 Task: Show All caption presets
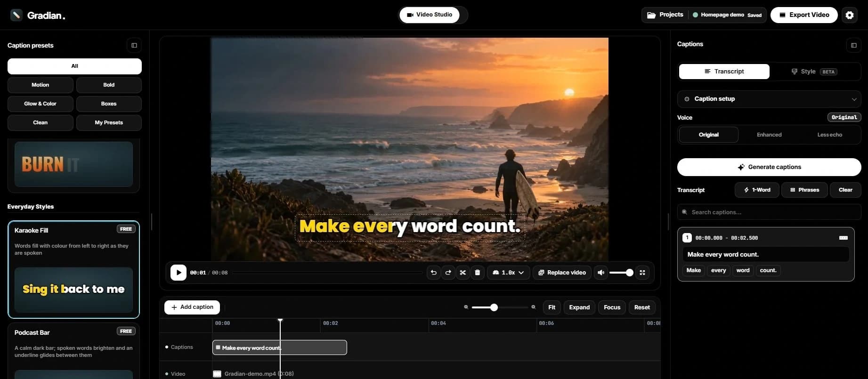tap(74, 66)
